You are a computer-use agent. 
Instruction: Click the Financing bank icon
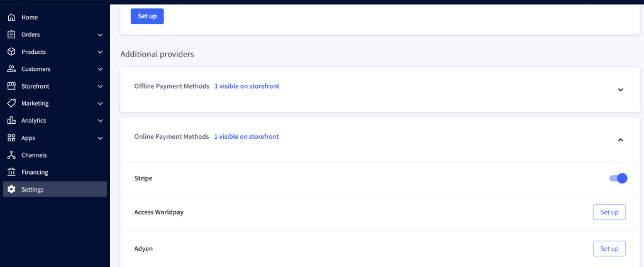(x=11, y=172)
